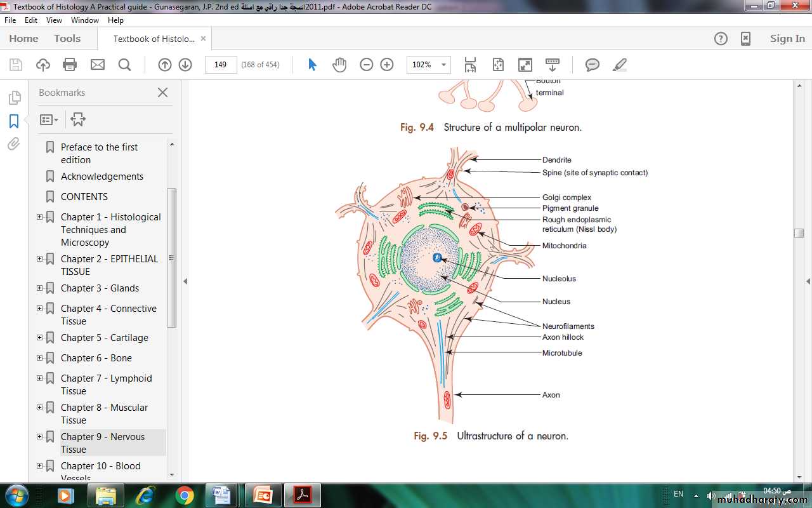Go to previous page arrow

pos(164,65)
